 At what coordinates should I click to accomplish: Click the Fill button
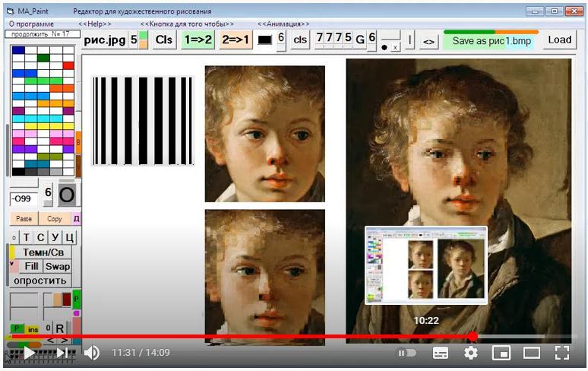click(31, 266)
